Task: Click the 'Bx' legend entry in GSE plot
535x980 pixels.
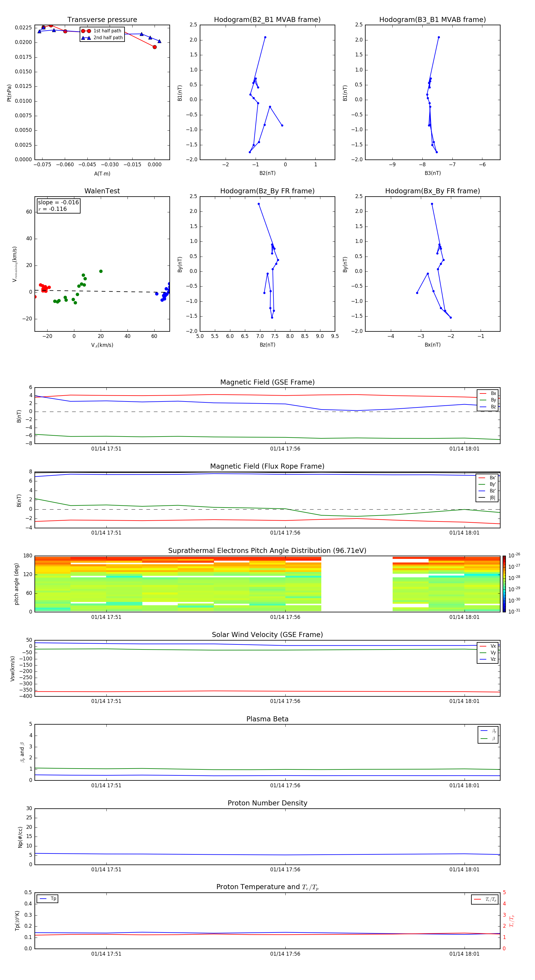Action: click(488, 393)
